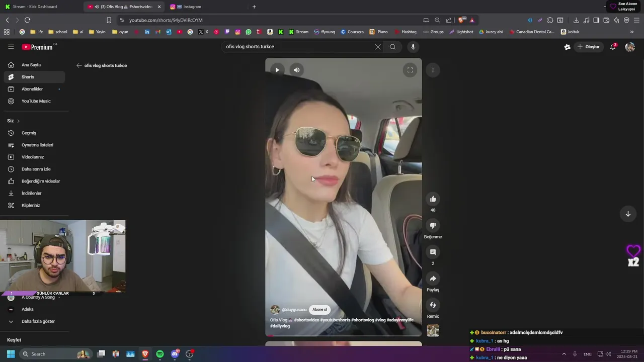Remix this Short
Viewport: 644px width, 362px height.
point(433,305)
